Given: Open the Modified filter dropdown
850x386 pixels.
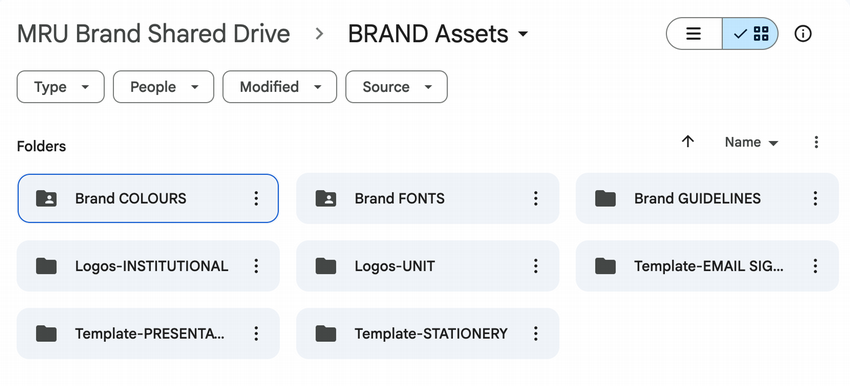Looking at the screenshot, I should pyautogui.click(x=280, y=87).
